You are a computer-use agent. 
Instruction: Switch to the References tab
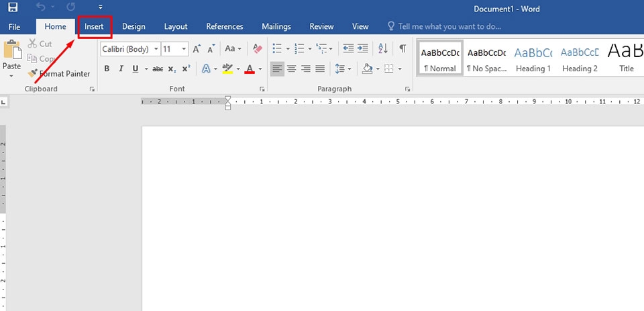224,26
